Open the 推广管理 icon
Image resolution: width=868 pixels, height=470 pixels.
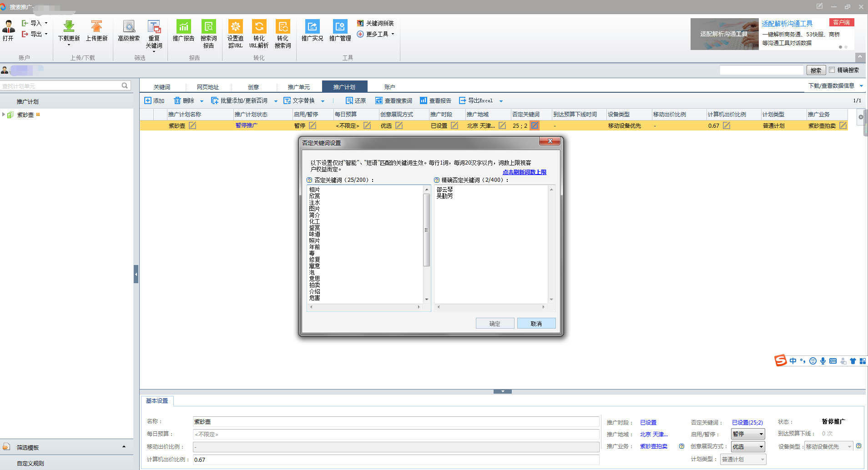[340, 27]
